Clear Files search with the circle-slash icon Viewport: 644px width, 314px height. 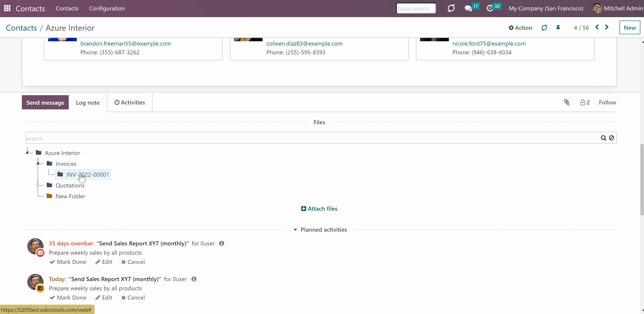click(x=611, y=138)
